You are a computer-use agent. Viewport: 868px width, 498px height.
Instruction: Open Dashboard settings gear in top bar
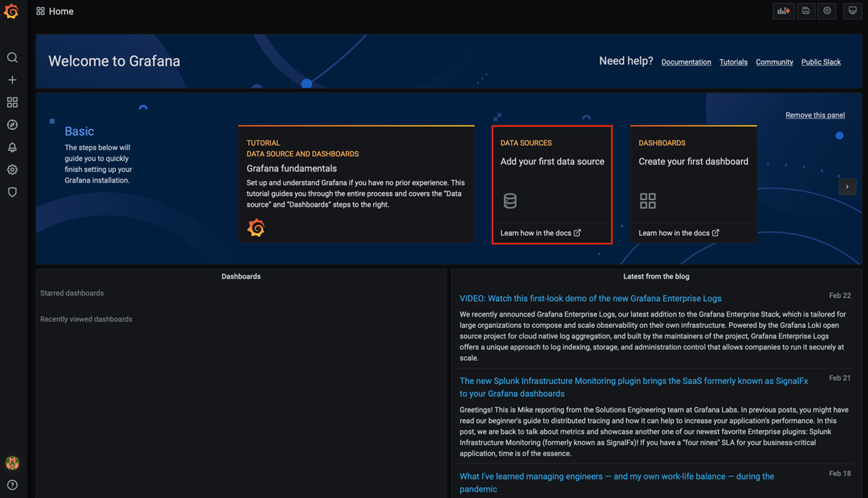pyautogui.click(x=827, y=11)
